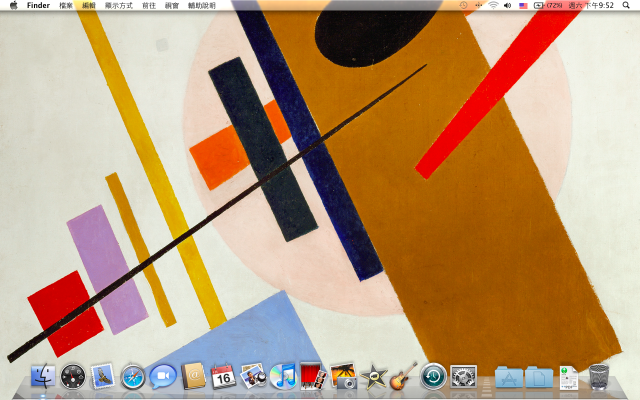The height and width of the screenshot is (400, 640).
Task: Open iCal calendar showing 16
Action: point(223,376)
